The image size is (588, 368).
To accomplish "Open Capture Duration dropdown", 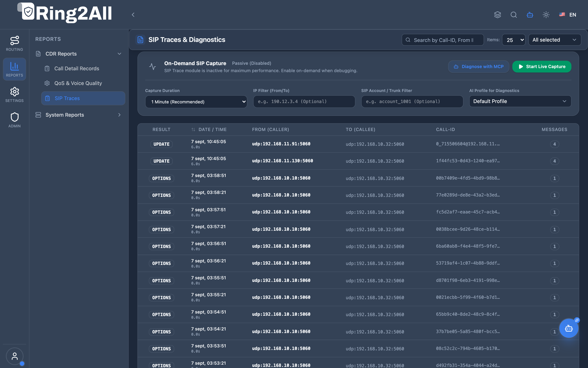I will click(x=196, y=102).
